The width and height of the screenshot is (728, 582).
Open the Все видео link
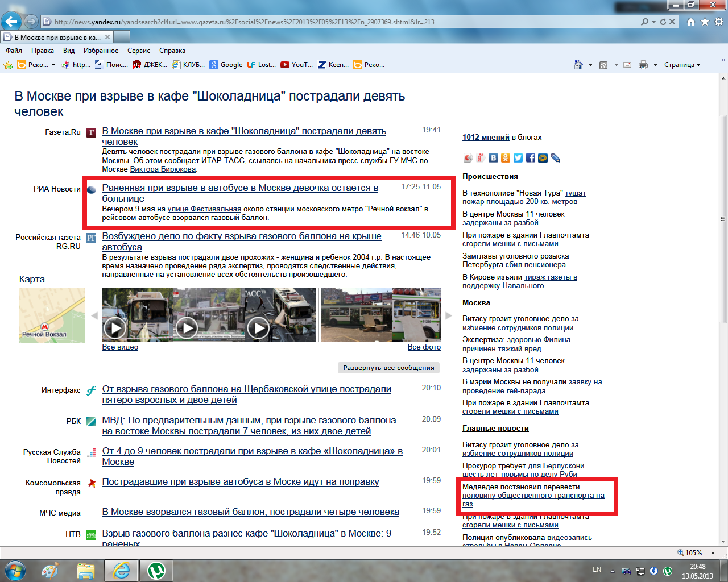[x=120, y=347]
